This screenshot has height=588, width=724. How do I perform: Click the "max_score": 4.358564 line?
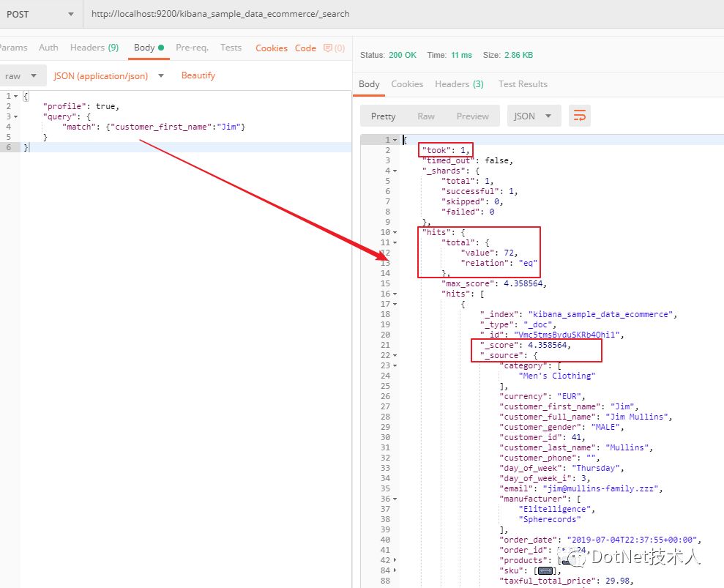pyautogui.click(x=494, y=283)
